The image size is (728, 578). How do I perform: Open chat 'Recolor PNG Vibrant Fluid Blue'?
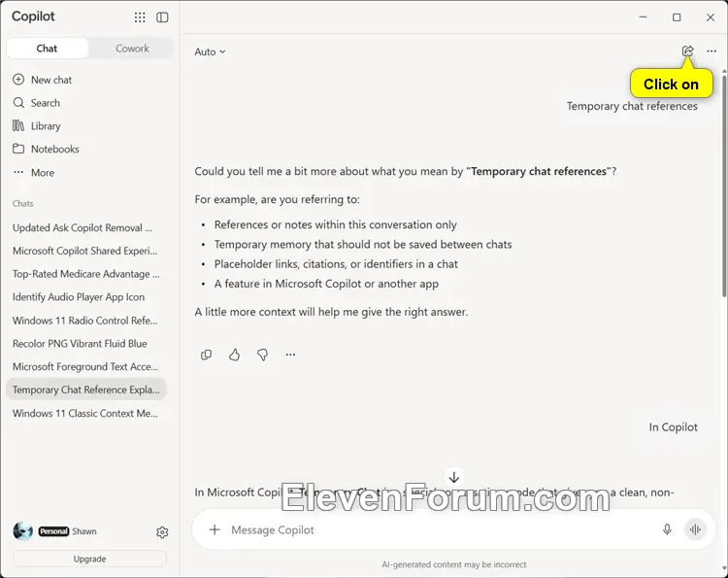pos(86,343)
